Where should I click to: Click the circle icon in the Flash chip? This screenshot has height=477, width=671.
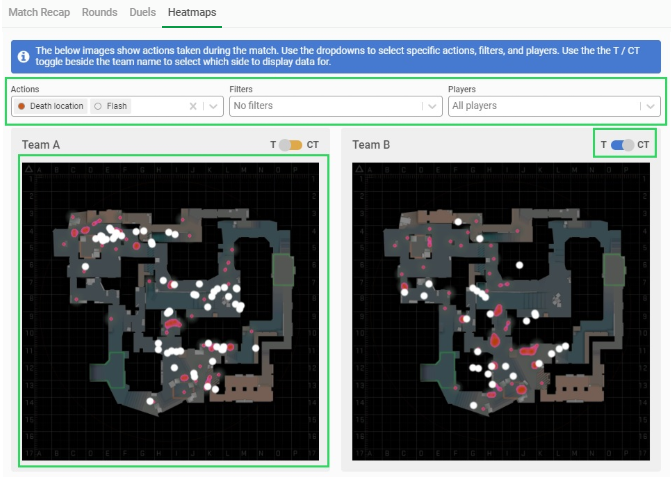click(98, 106)
